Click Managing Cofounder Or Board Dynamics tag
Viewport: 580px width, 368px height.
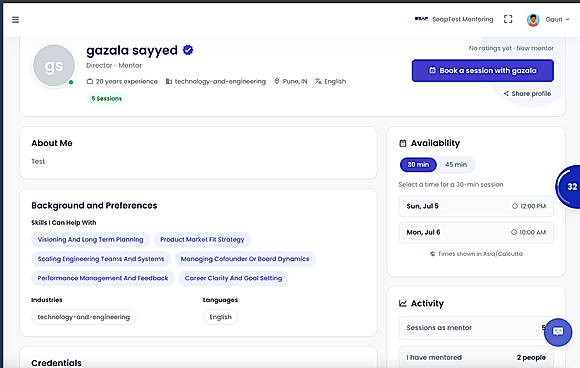coord(245,259)
